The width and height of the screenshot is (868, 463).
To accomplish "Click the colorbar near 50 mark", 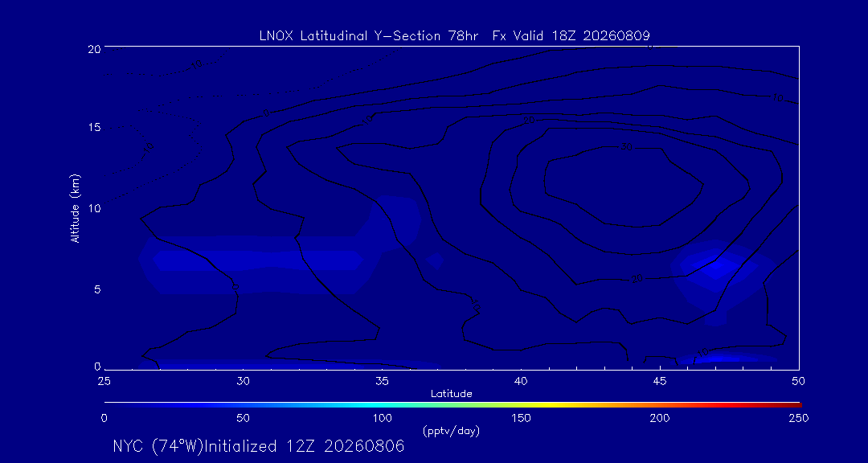I will click(243, 405).
